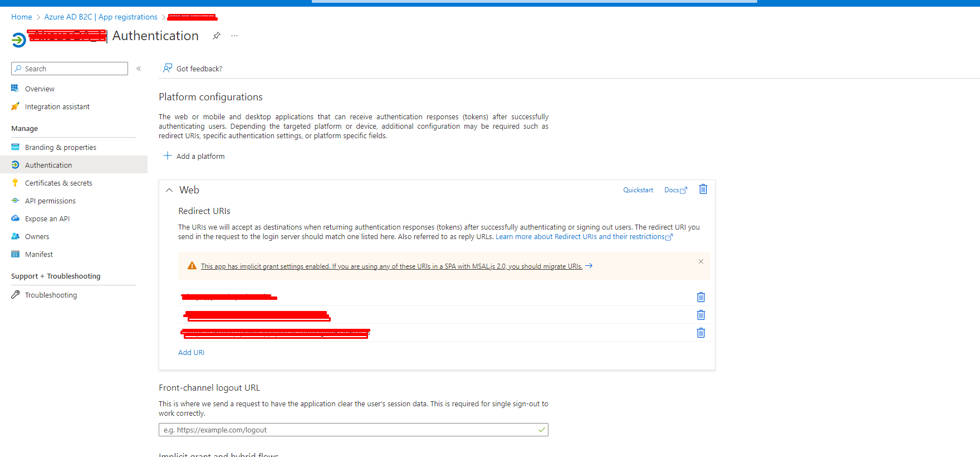Go to Certificates & secrets
The height and width of the screenshot is (457, 980).
58,183
